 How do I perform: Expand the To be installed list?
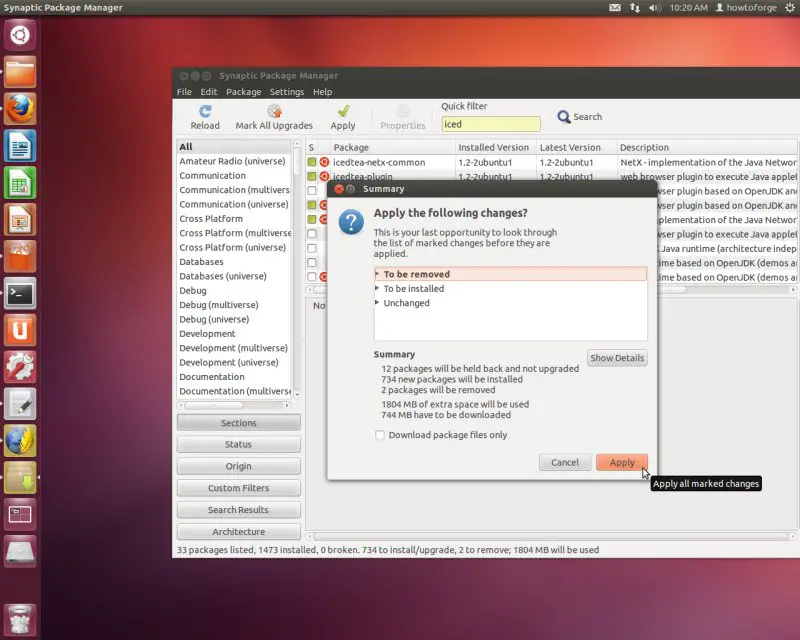coord(377,288)
